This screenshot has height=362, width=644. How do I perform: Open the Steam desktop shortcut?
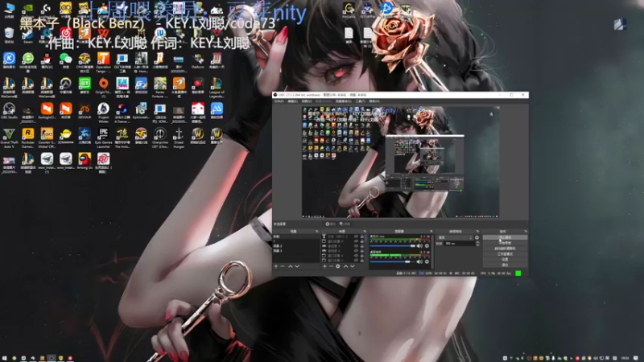27,35
